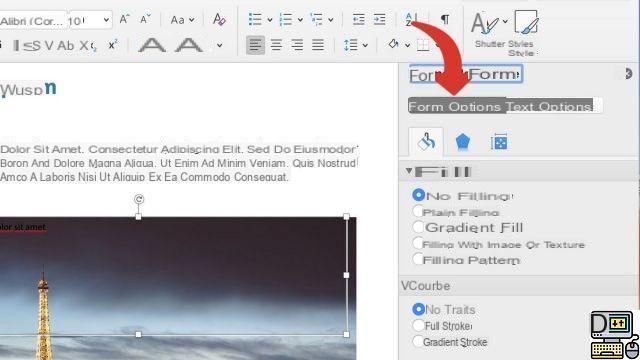
Task: Select the Gradient Stroke option
Action: [418, 341]
